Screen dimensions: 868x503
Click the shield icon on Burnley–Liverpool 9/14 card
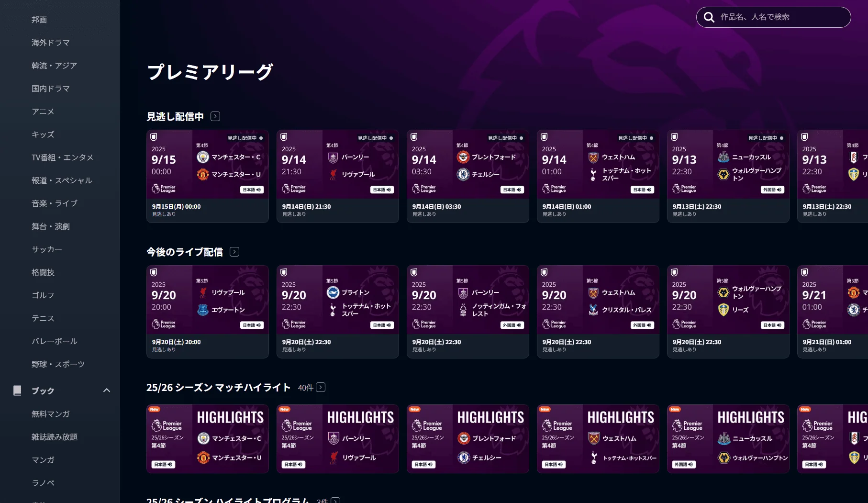(284, 137)
